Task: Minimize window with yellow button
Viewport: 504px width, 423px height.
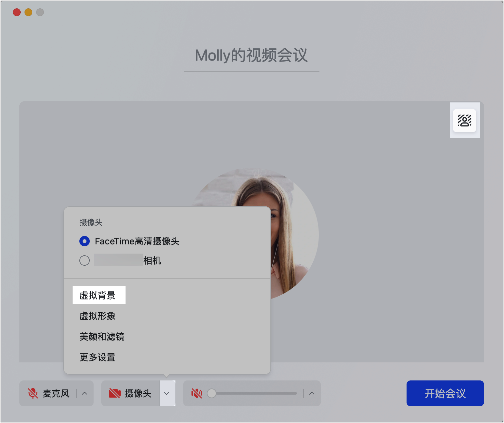Action: click(x=28, y=12)
